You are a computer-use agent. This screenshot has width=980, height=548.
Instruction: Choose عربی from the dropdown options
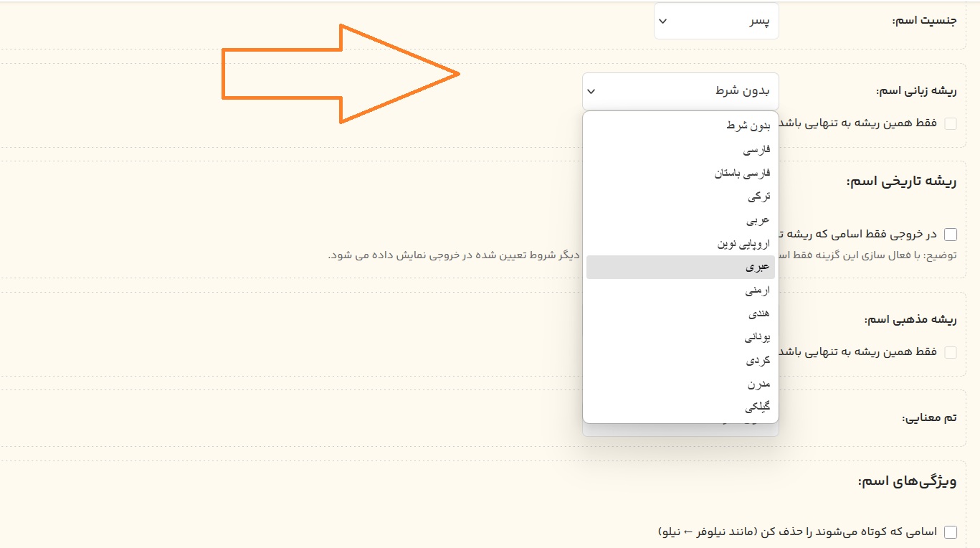tap(680, 220)
